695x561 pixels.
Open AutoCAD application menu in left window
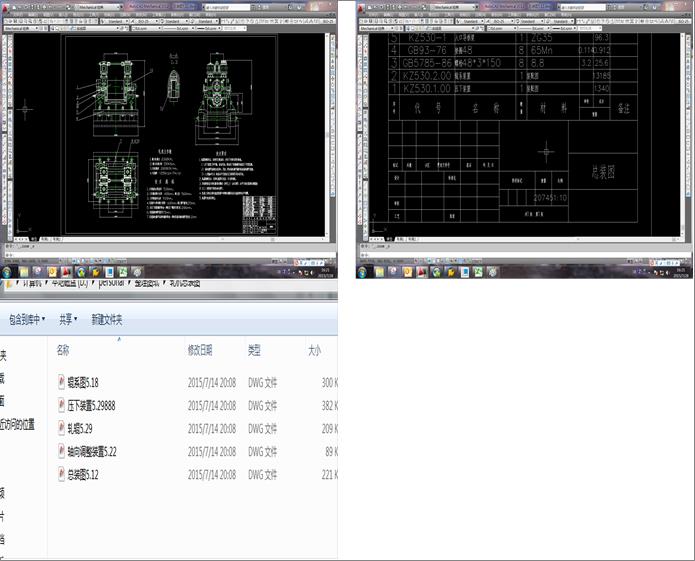(7, 7)
